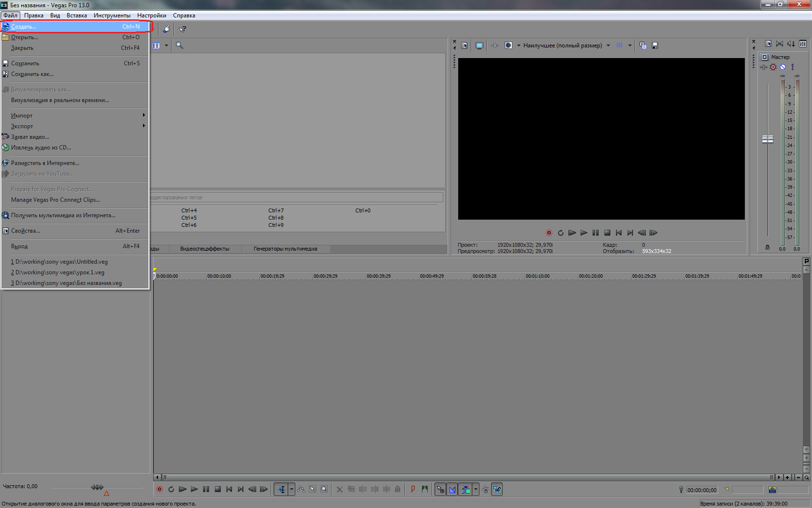
Task: Click the Частота rate slider handle
Action: pyautogui.click(x=97, y=487)
